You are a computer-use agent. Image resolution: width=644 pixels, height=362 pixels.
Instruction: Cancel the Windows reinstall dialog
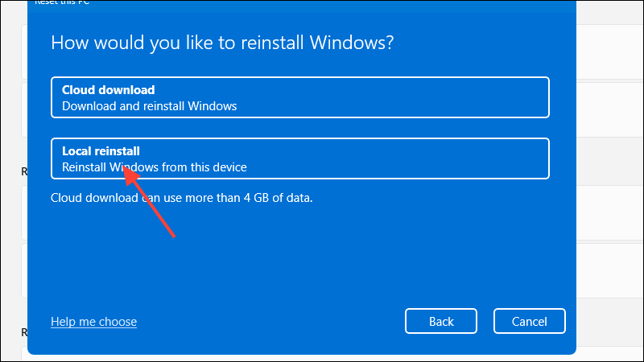tap(530, 321)
